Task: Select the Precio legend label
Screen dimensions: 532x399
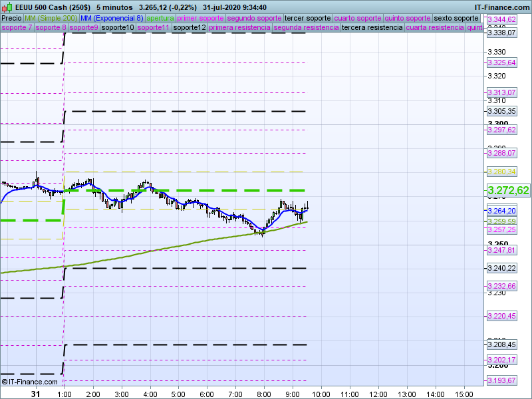Action: [11, 18]
